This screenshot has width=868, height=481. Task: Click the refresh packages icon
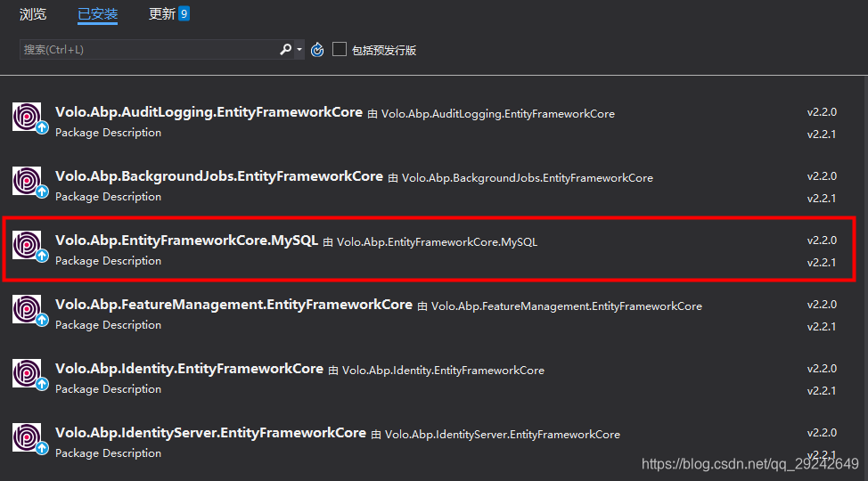(x=317, y=50)
